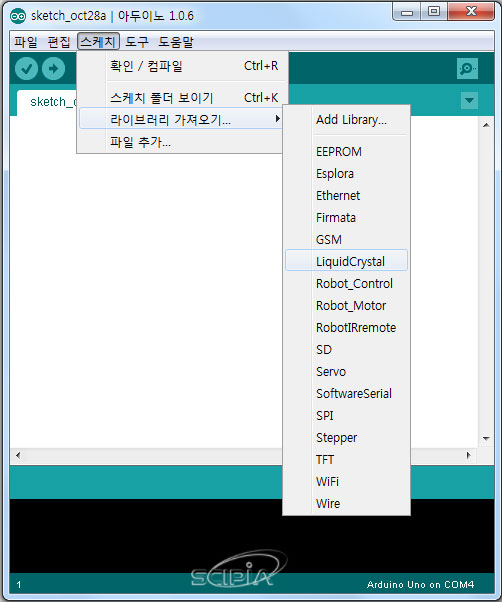Image resolution: width=502 pixels, height=602 pixels.
Task: Open the 파일 menu
Action: coord(26,41)
